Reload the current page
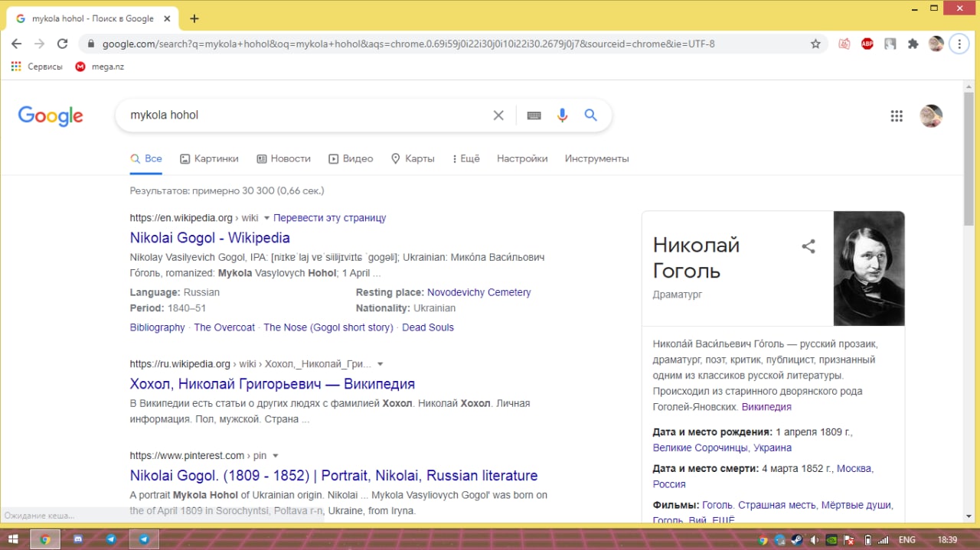 click(x=63, y=44)
